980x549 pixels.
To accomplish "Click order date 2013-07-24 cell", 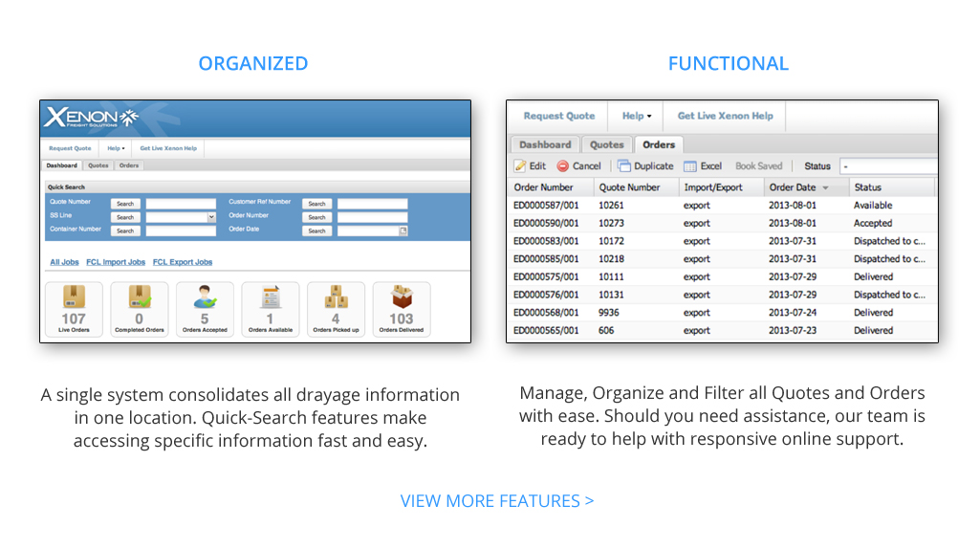I will tap(793, 313).
